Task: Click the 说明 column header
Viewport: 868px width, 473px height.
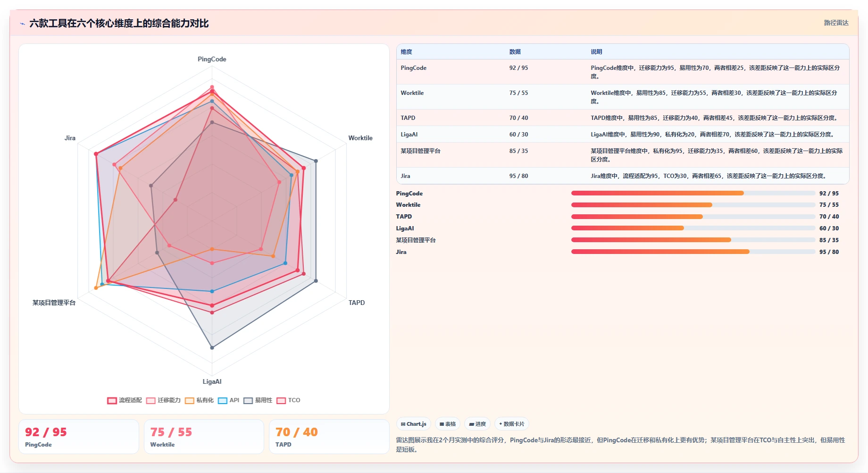Action: 596,52
